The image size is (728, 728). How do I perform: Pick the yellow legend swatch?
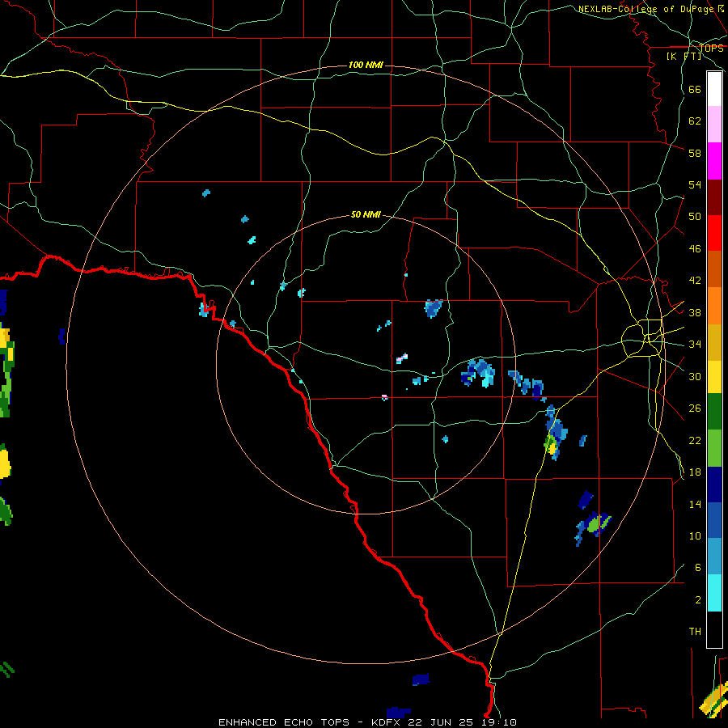pyautogui.click(x=714, y=376)
